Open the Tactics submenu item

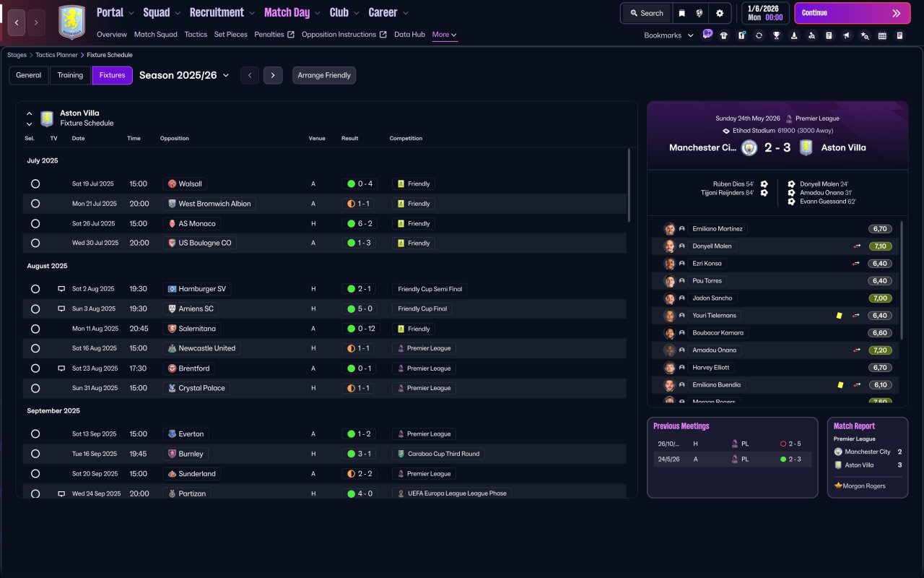(x=196, y=35)
